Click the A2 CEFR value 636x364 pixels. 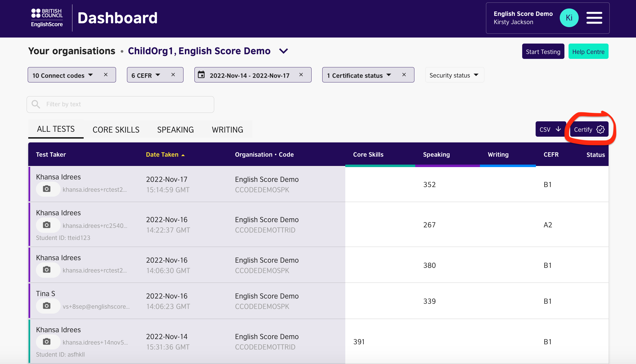tap(548, 225)
